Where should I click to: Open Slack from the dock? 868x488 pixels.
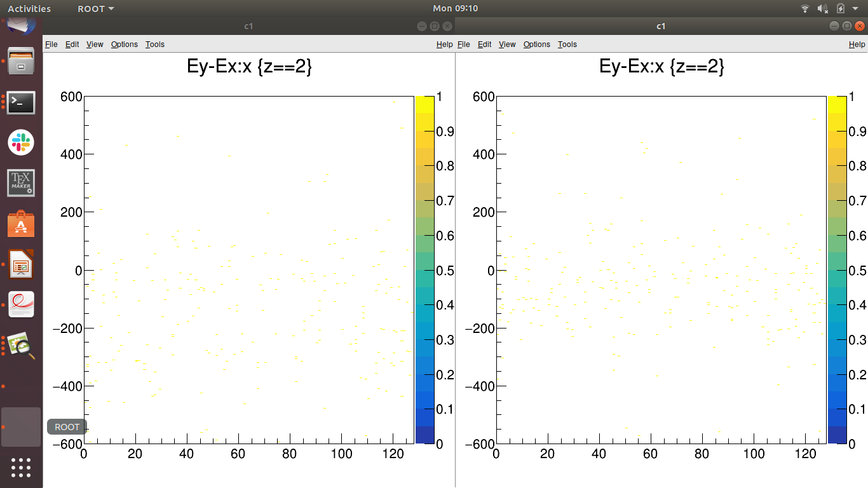click(21, 142)
